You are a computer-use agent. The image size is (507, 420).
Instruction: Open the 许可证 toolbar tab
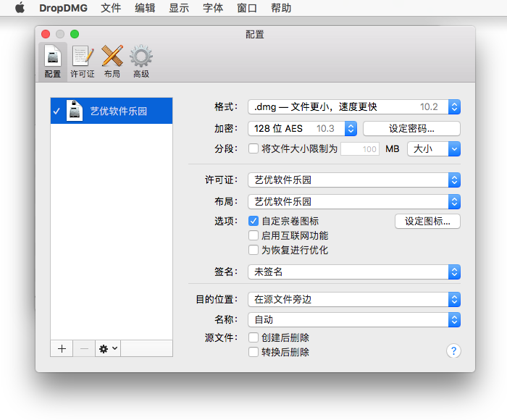[x=83, y=62]
